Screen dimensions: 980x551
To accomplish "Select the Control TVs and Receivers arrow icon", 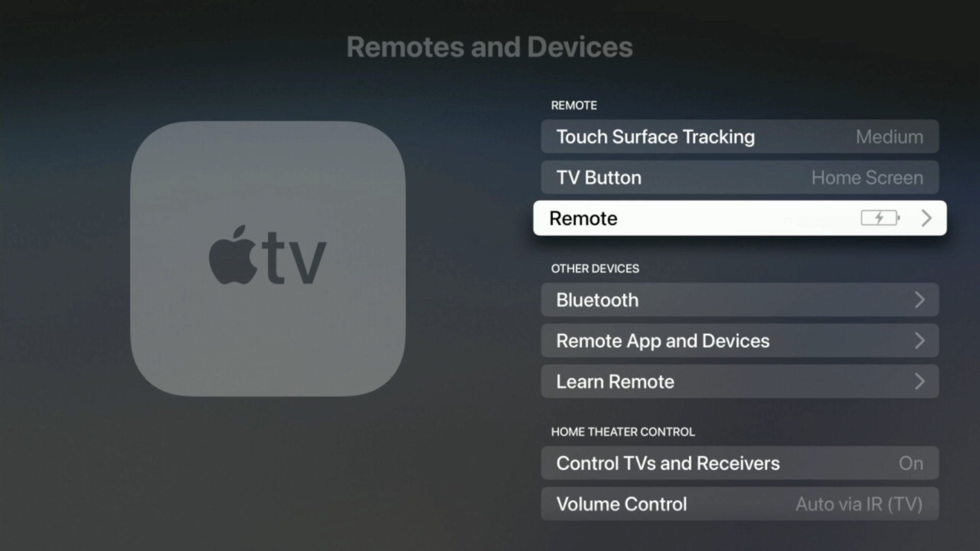I will tap(922, 463).
